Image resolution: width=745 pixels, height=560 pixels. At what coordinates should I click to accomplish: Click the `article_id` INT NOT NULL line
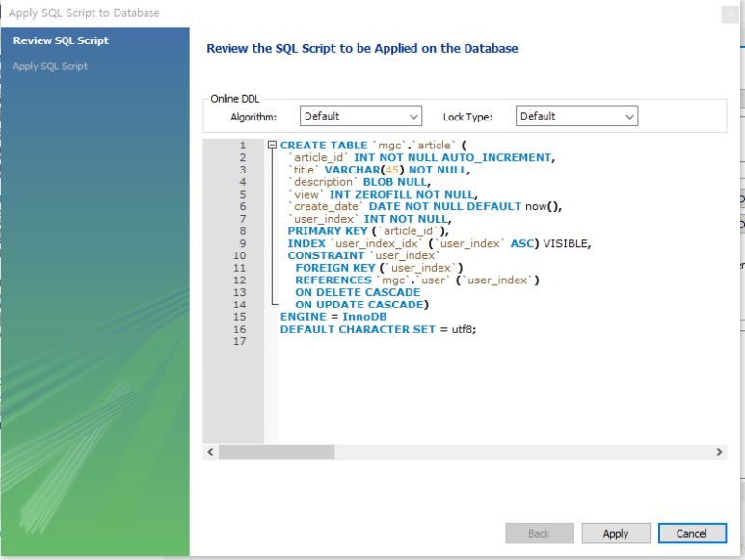click(421, 158)
